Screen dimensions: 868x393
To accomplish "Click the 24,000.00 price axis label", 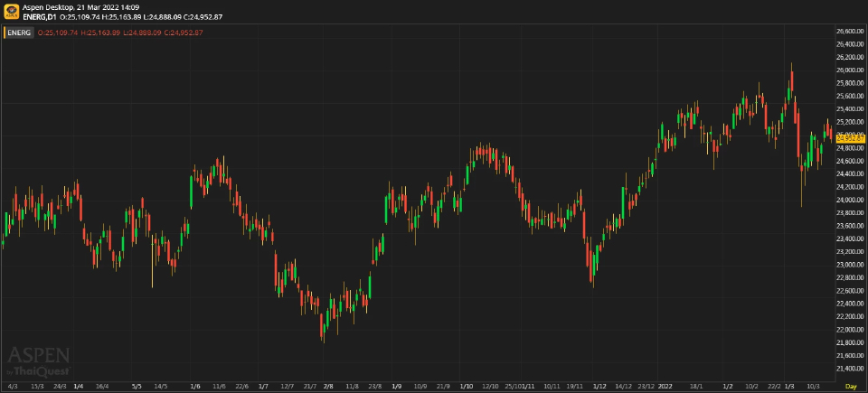I will 850,200.
